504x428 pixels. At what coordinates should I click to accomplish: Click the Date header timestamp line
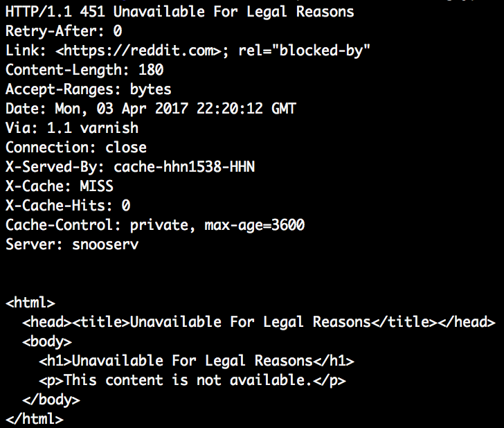pyautogui.click(x=151, y=109)
